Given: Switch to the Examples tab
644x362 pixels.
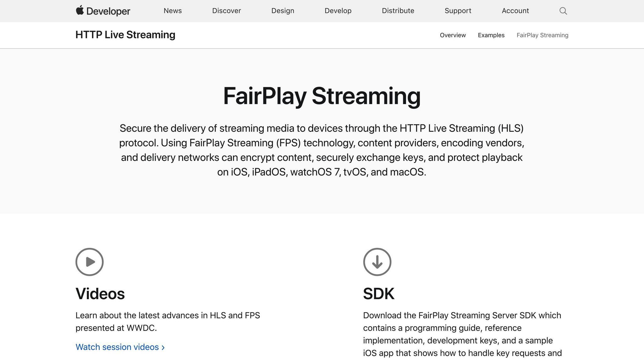Looking at the screenshot, I should click(x=491, y=35).
